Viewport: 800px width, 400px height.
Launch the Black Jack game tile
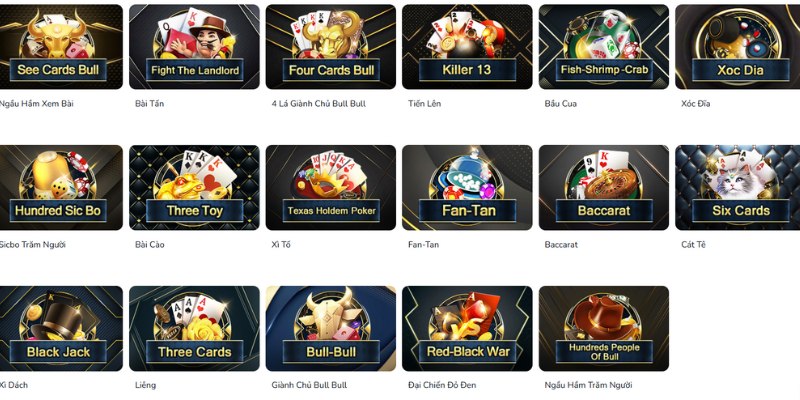coord(61,329)
